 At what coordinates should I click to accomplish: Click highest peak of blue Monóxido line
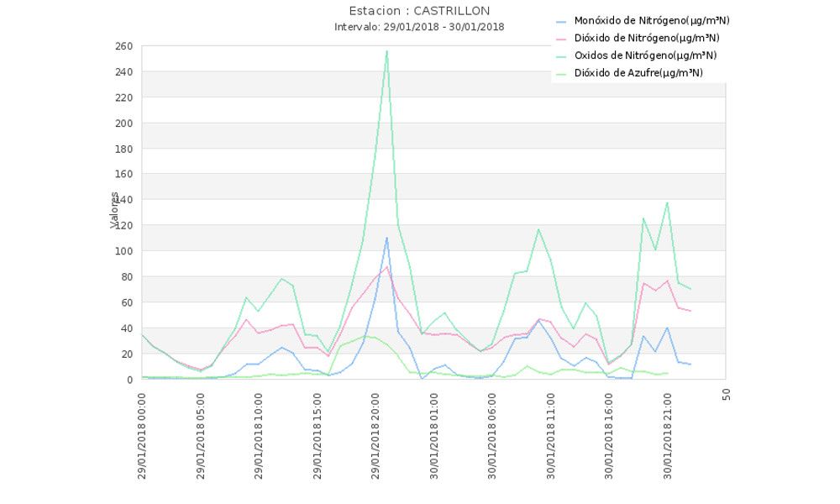click(x=386, y=238)
